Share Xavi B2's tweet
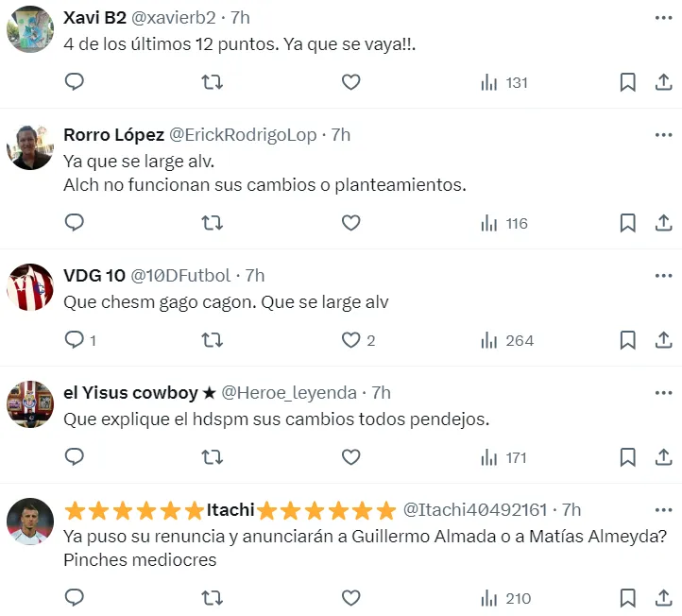Screen dimensions: 682x616 tap(663, 83)
